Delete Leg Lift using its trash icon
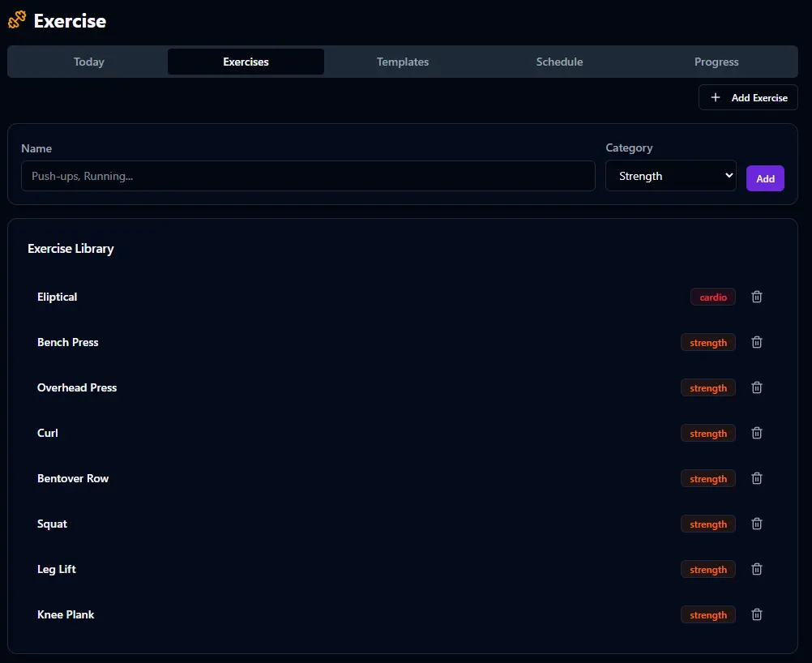The height and width of the screenshot is (663, 812). [x=756, y=569]
